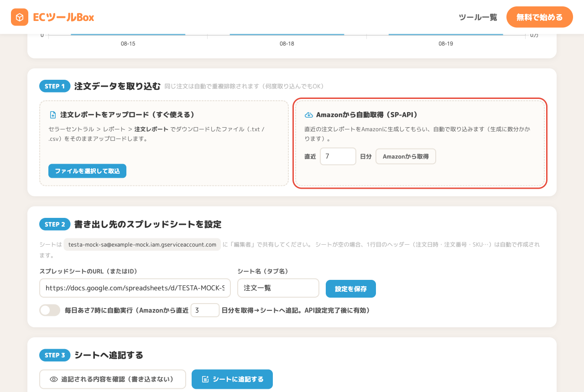This screenshot has height=392, width=584.
Task: Save settings with the 設定を保存 button
Action: (x=351, y=289)
